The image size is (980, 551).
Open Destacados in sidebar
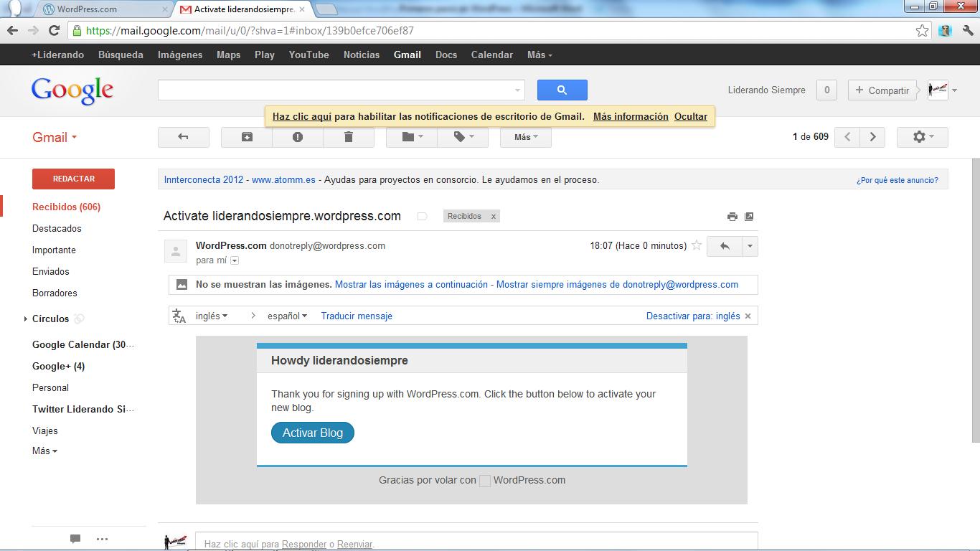pyautogui.click(x=57, y=228)
